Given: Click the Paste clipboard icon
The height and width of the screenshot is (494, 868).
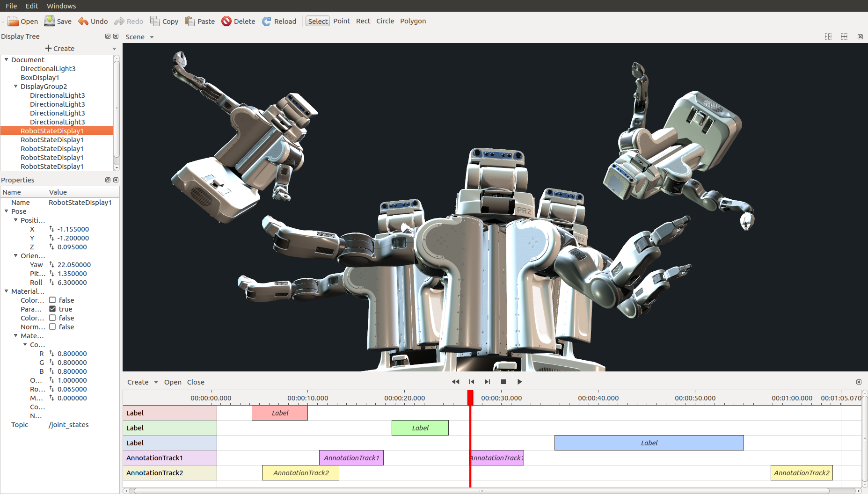Looking at the screenshot, I should 190,22.
